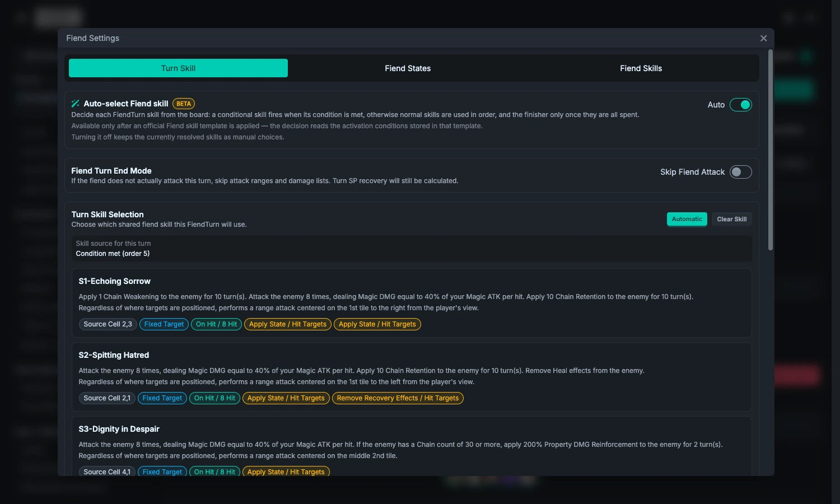
Task: Close the Fiend Settings dialog
Action: 763,38
